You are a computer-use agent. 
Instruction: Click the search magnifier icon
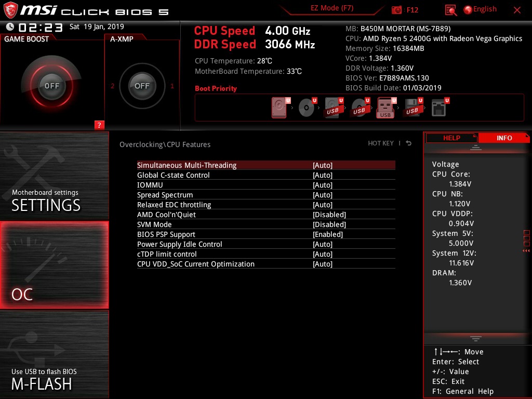[451, 9]
